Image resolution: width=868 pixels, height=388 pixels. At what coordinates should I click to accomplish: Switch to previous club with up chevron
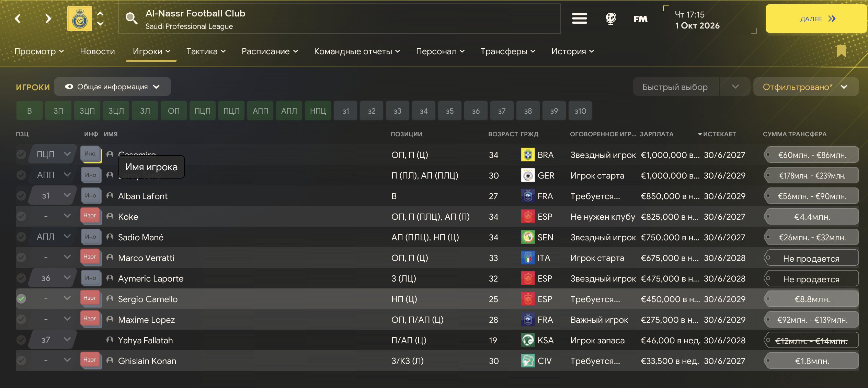(100, 13)
